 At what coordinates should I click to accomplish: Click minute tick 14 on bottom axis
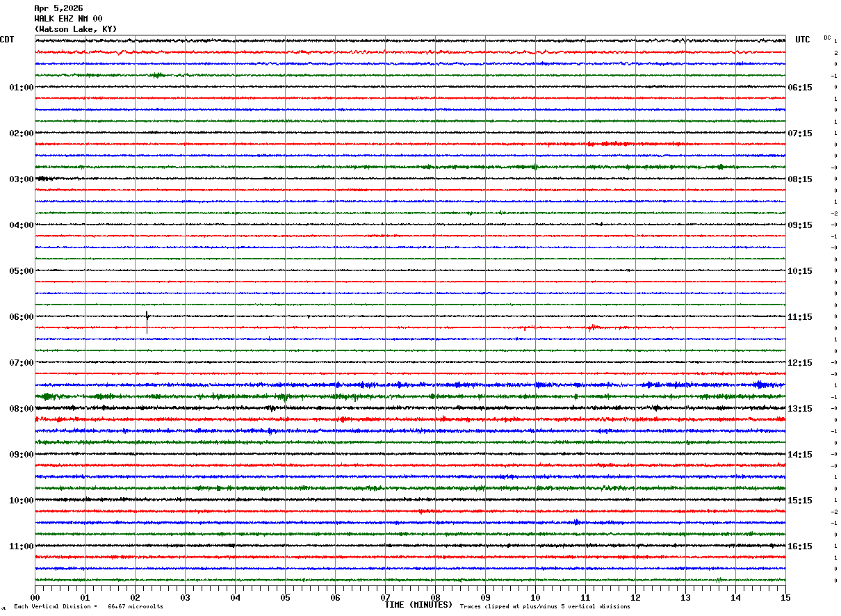[x=735, y=597]
